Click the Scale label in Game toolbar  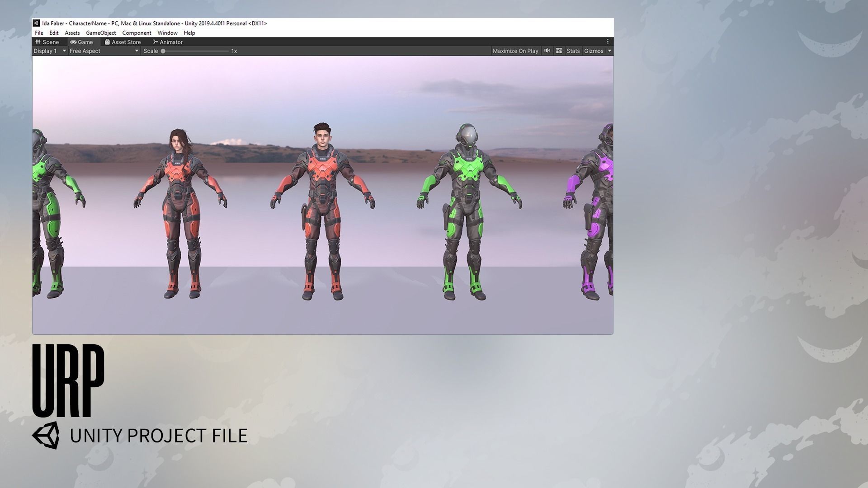(151, 51)
